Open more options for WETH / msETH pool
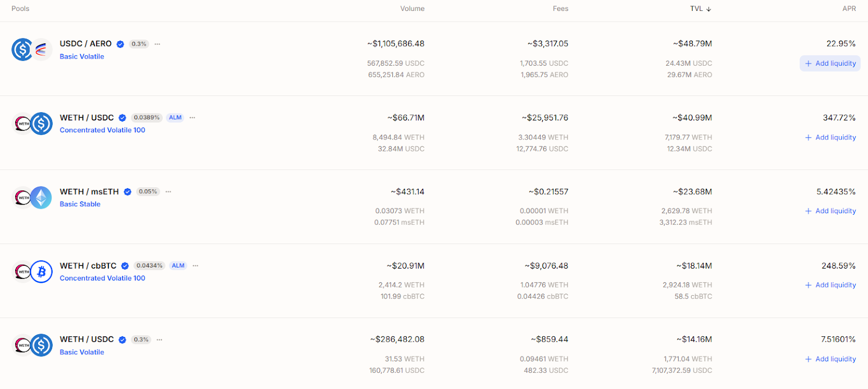Screen dimensions: 868x389 (x=168, y=192)
